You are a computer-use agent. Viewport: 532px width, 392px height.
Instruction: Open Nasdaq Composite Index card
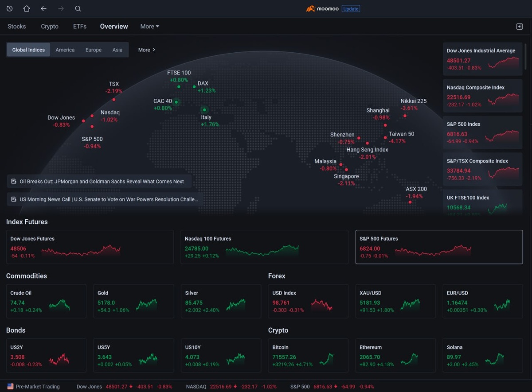[483, 96]
